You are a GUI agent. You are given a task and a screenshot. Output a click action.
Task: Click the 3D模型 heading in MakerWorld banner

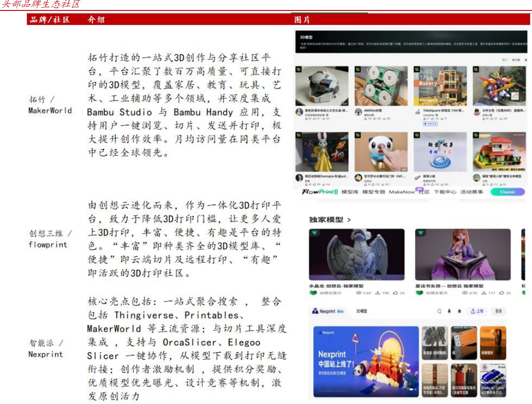tap(306, 37)
